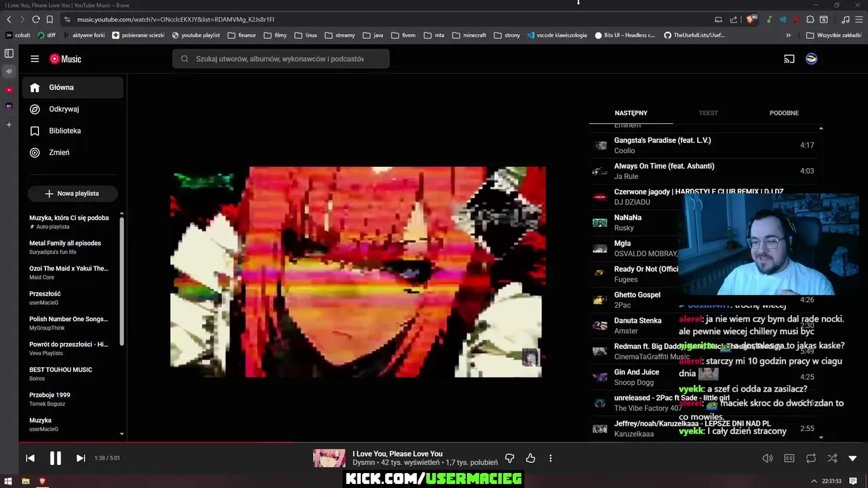The width and height of the screenshot is (868, 488).
Task: Open Biblioteka in the sidebar
Action: coord(73,131)
